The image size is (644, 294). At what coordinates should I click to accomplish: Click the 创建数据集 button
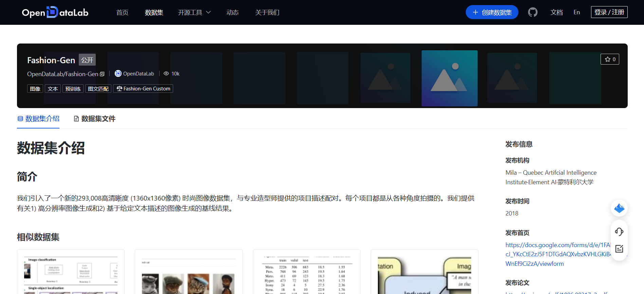point(492,12)
